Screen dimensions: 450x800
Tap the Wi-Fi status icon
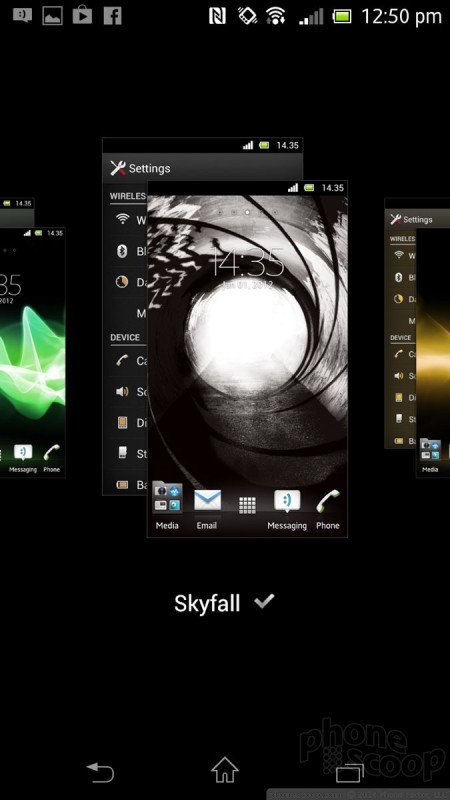pyautogui.click(x=276, y=16)
